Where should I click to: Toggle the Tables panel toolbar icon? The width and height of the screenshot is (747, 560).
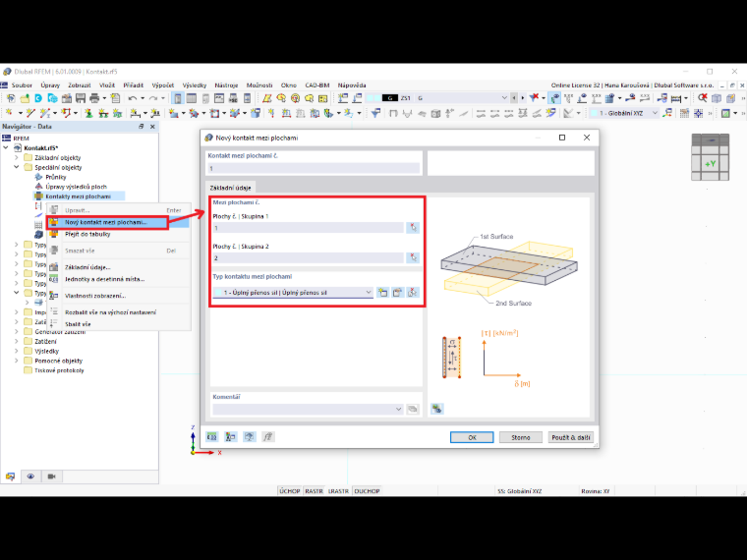pos(192,98)
